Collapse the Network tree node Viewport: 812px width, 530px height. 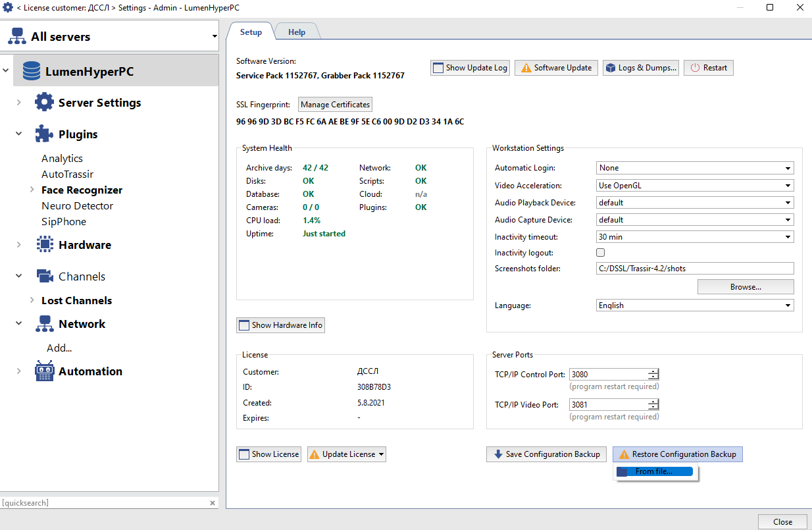click(19, 324)
